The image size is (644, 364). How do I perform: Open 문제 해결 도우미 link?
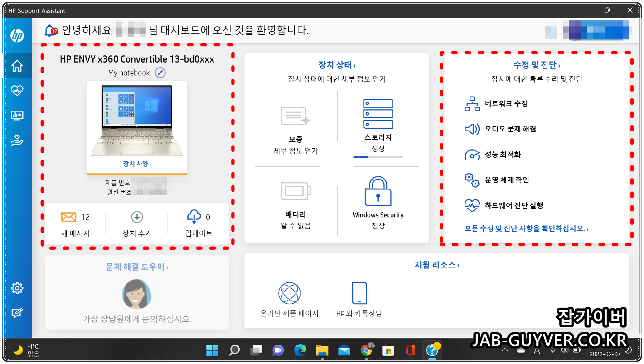point(137,267)
